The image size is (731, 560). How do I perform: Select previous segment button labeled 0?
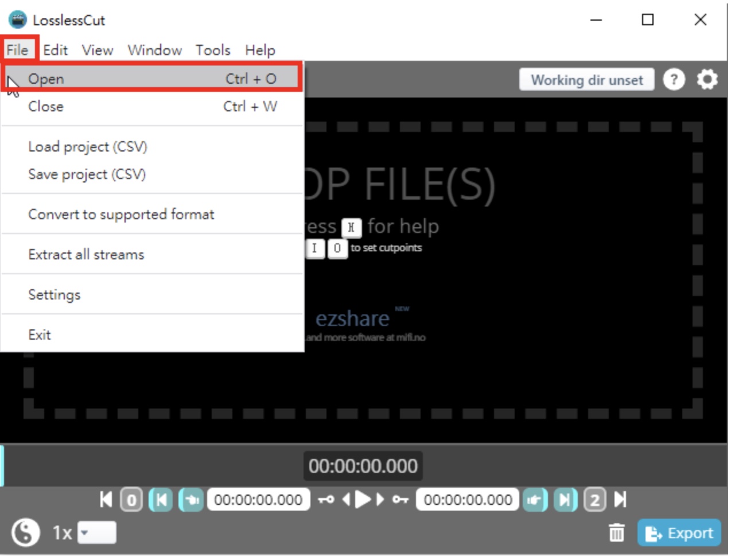(131, 500)
